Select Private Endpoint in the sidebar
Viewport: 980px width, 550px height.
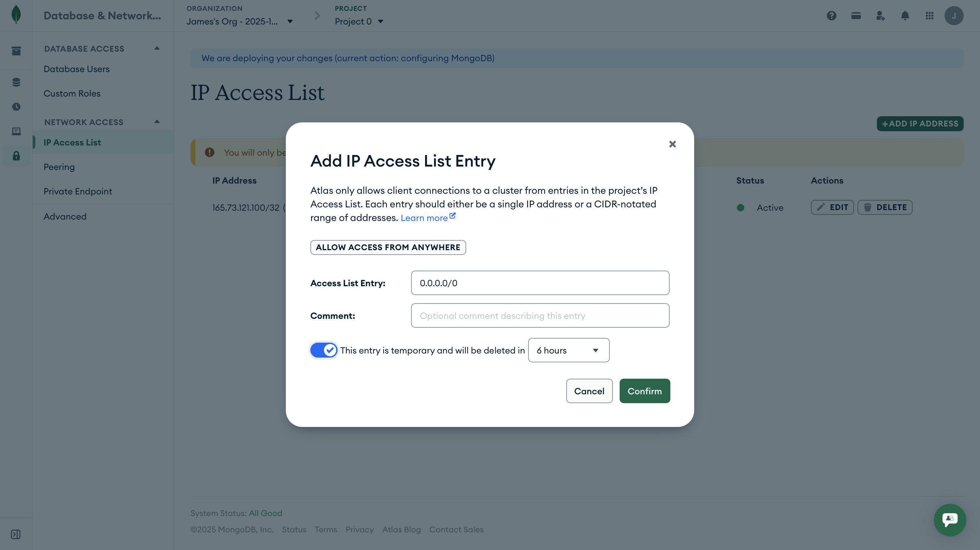(78, 191)
